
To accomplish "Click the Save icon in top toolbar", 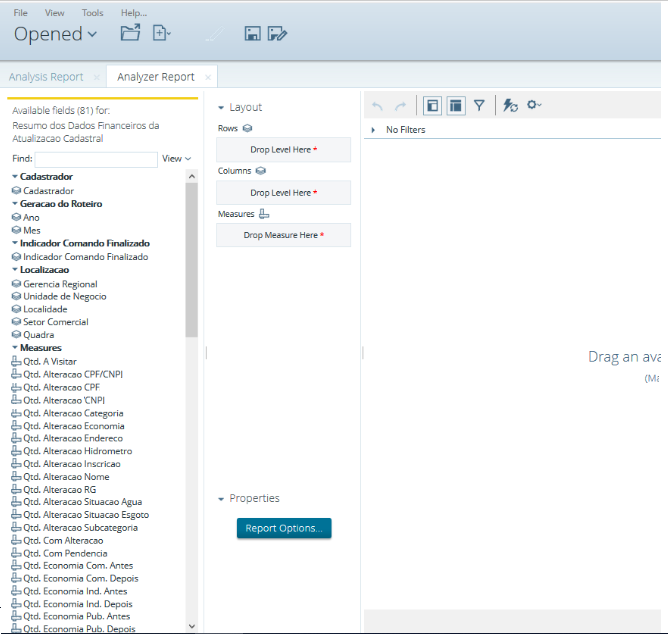I will 253,34.
